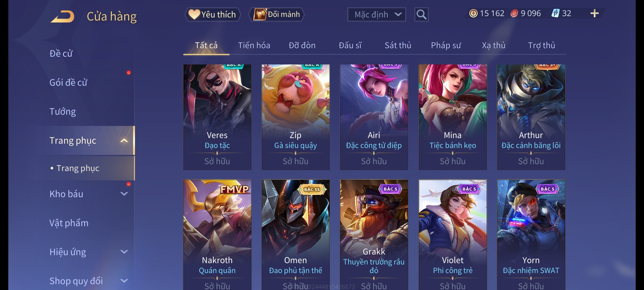Expand the Kho báu sidebar section

tap(124, 194)
